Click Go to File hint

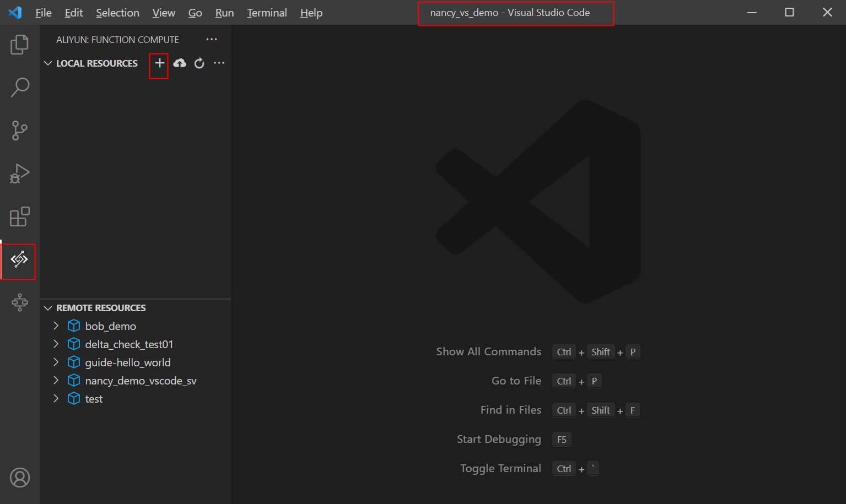click(x=516, y=381)
